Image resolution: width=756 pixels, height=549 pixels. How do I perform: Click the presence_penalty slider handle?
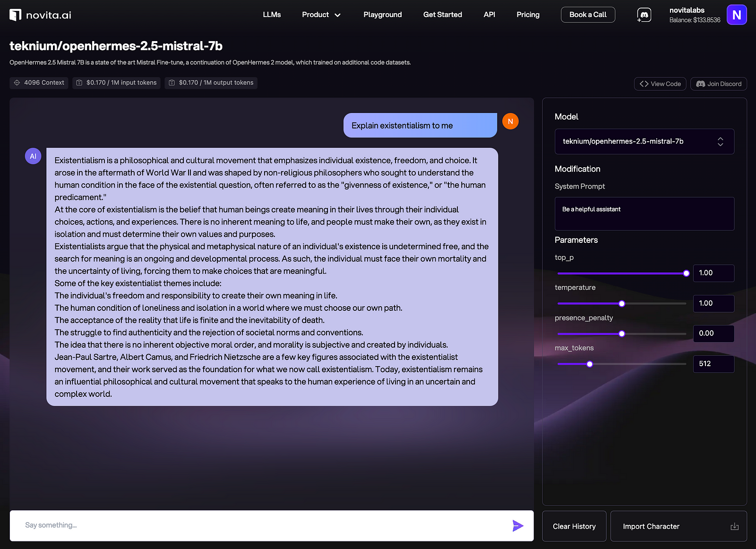tap(622, 334)
